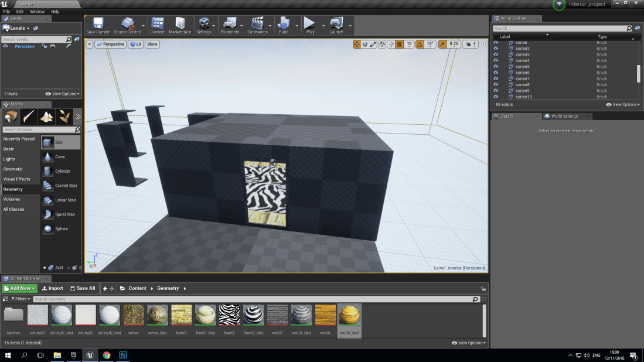Switch to the World Settings tab
The width and height of the screenshot is (644, 362).
pos(564,115)
